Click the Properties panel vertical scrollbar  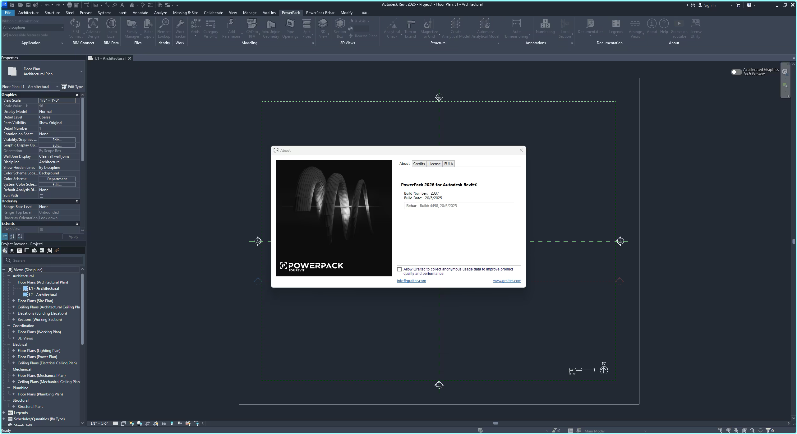82,129
